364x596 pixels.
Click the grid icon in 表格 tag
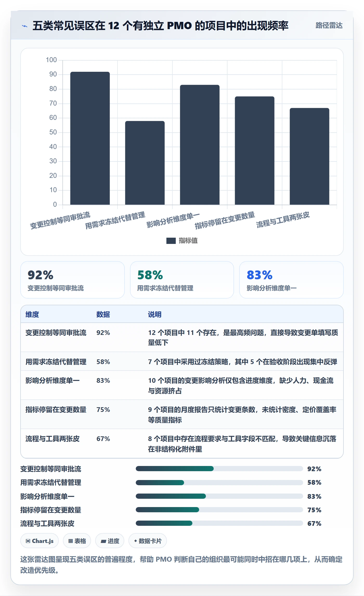pos(70,541)
